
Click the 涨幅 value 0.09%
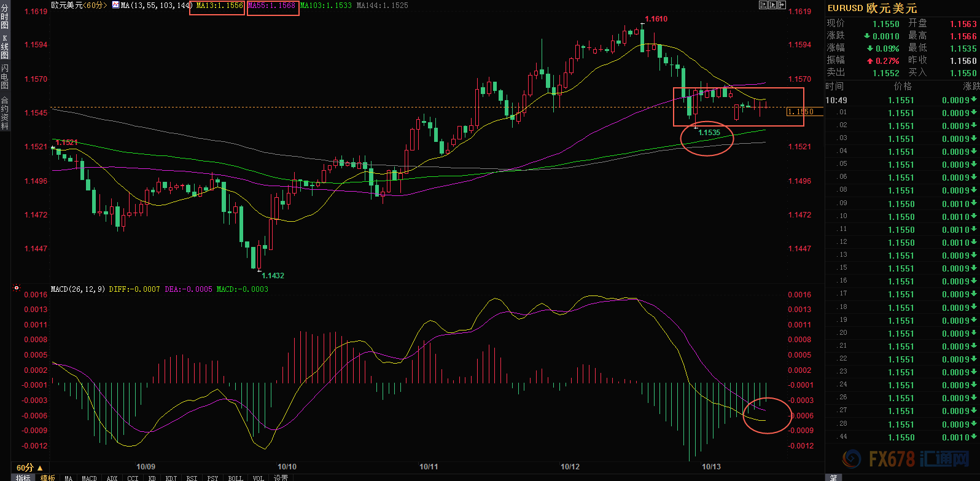coord(888,49)
